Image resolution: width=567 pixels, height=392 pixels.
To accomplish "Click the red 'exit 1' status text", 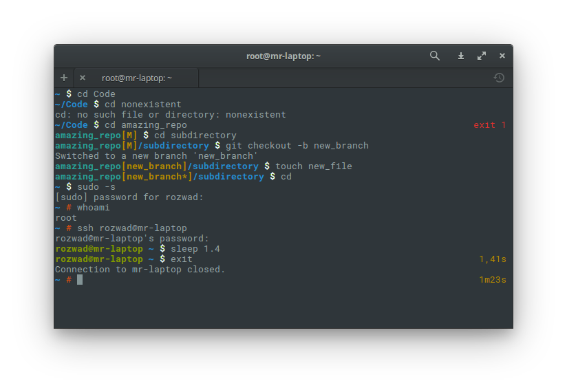I will click(x=490, y=125).
